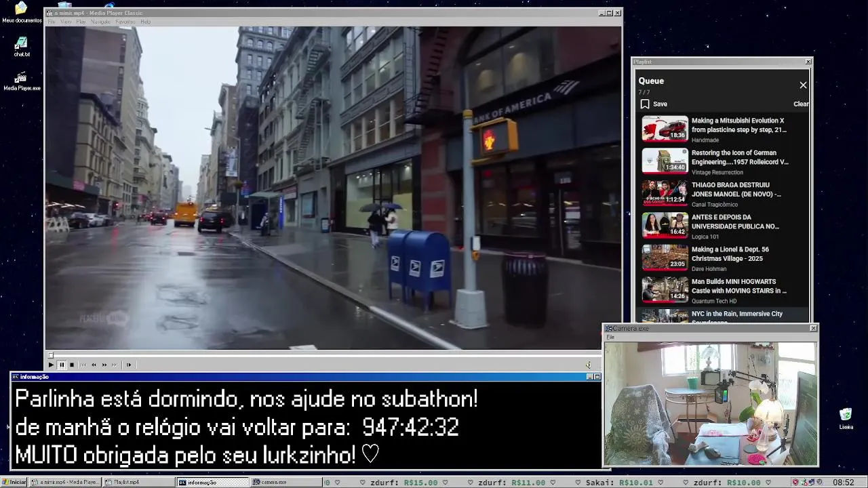The height and width of the screenshot is (488, 868).
Task: Click the video frame in Media Player Classic
Action: click(x=333, y=188)
